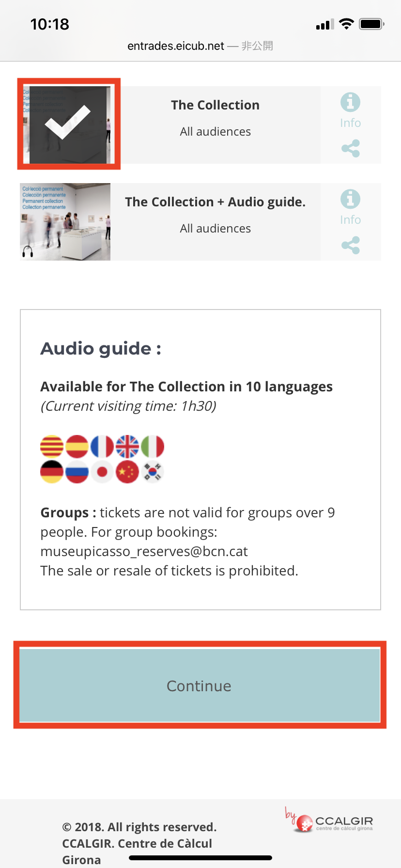The height and width of the screenshot is (868, 401).
Task: Click the Chinese flag icon
Action: (127, 472)
